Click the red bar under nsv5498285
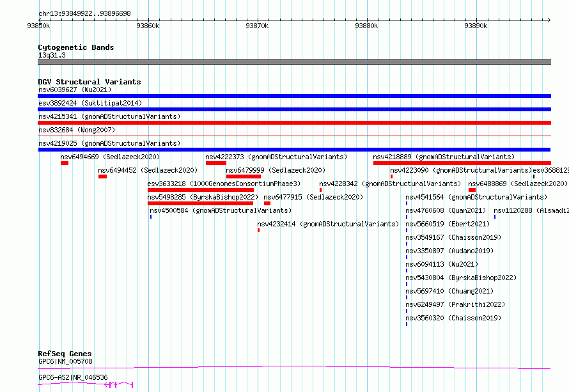The height and width of the screenshot is (392, 569). coord(200,203)
